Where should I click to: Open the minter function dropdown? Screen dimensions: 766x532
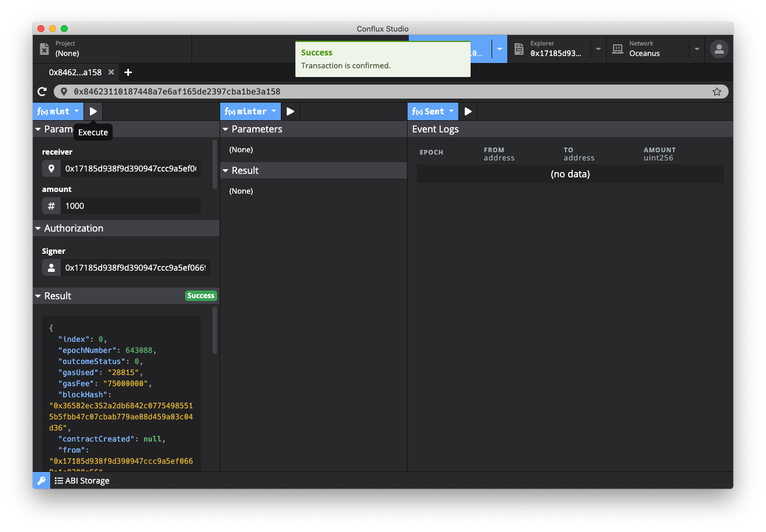250,111
